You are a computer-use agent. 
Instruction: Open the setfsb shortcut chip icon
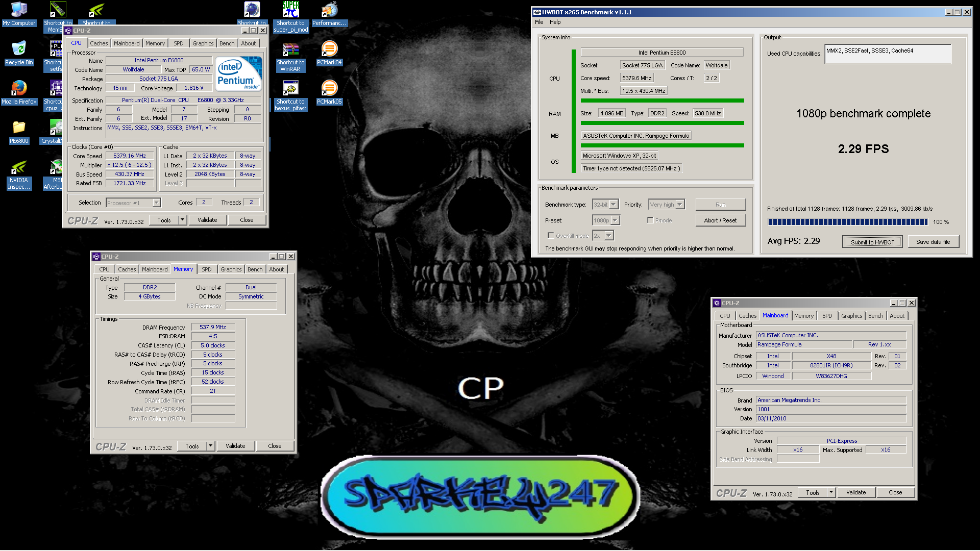(x=55, y=56)
